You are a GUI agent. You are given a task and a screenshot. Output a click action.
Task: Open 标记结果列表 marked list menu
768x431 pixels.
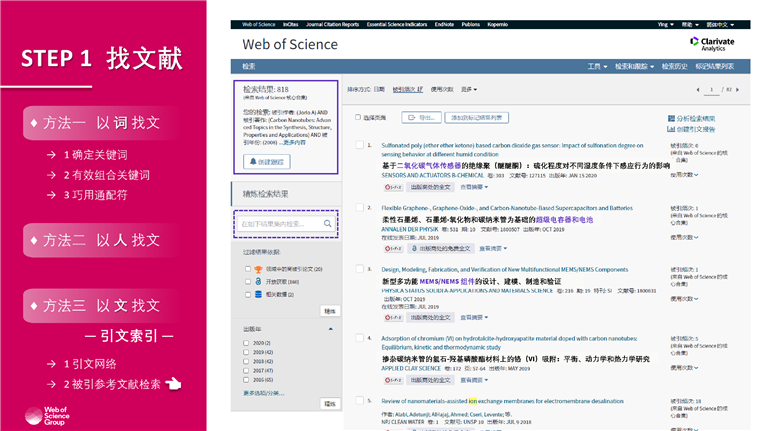point(715,67)
